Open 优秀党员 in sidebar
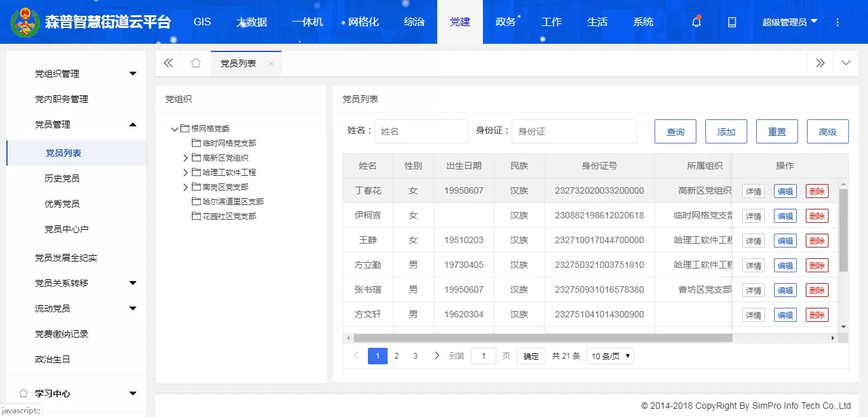This screenshot has width=868, height=417. click(x=62, y=204)
